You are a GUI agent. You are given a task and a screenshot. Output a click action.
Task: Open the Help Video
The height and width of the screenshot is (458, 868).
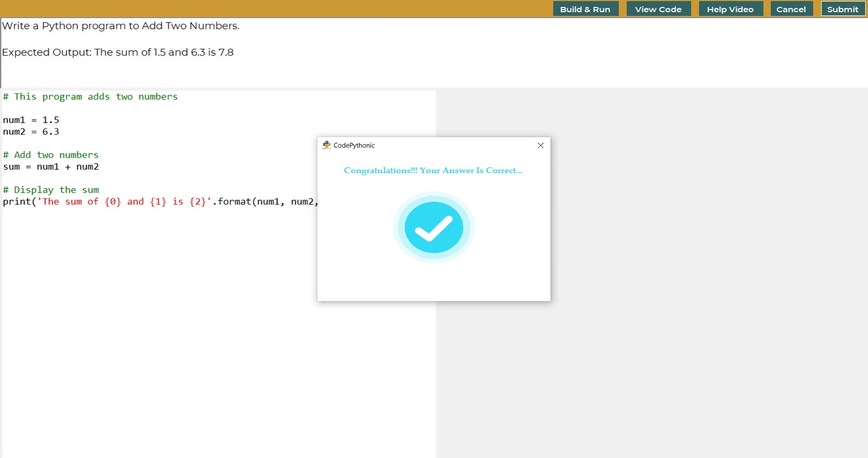pyautogui.click(x=730, y=9)
